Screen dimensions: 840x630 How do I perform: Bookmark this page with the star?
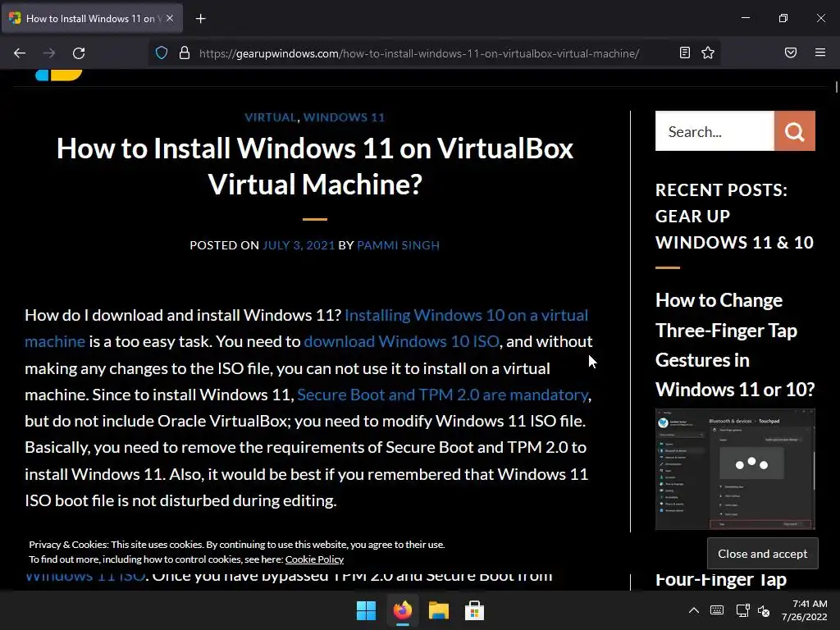(708, 52)
